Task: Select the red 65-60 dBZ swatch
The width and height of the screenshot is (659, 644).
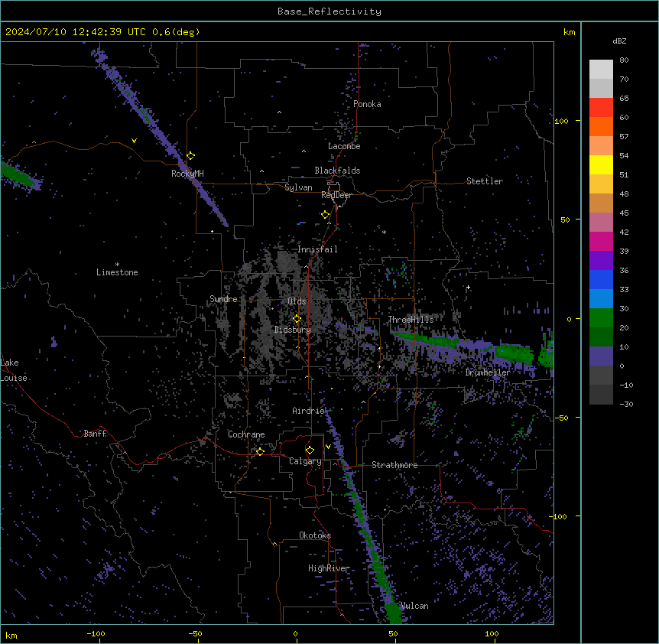Action: [x=601, y=107]
